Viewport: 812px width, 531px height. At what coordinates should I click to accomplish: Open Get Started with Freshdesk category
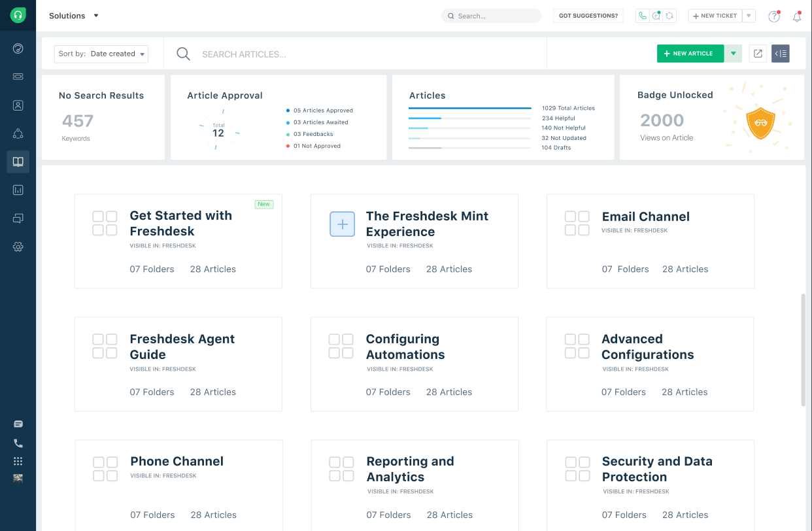point(178,241)
